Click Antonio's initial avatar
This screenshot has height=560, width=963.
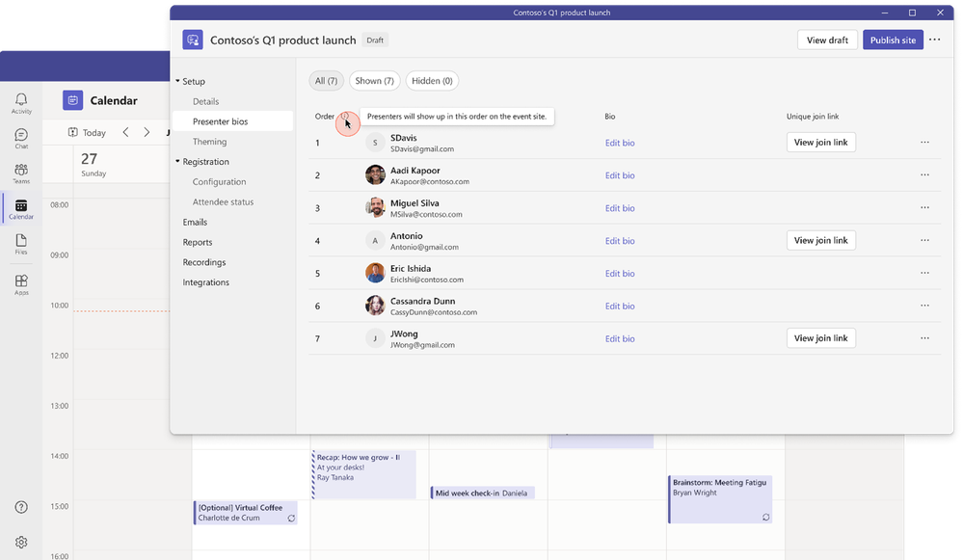(x=375, y=241)
